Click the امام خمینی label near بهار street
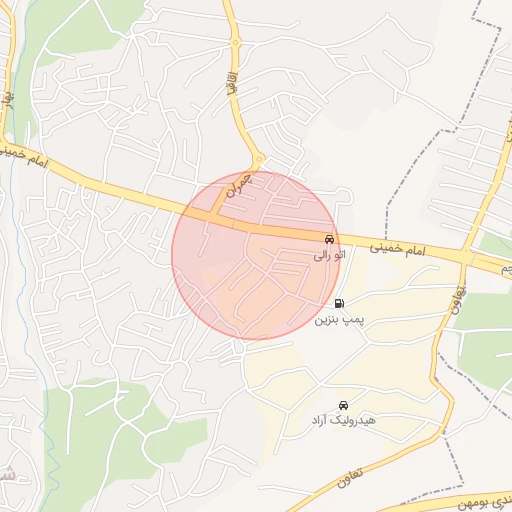Image resolution: width=512 pixels, height=512 pixels. coord(24,157)
